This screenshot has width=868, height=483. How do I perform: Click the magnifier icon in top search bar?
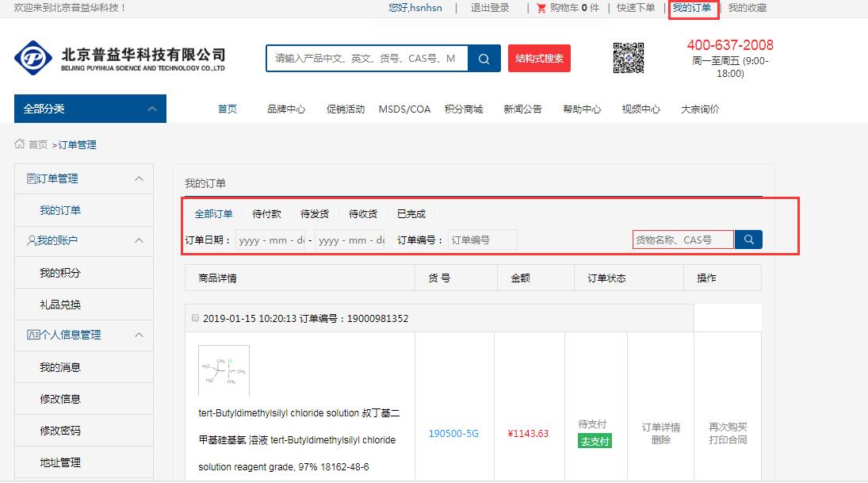(x=484, y=59)
